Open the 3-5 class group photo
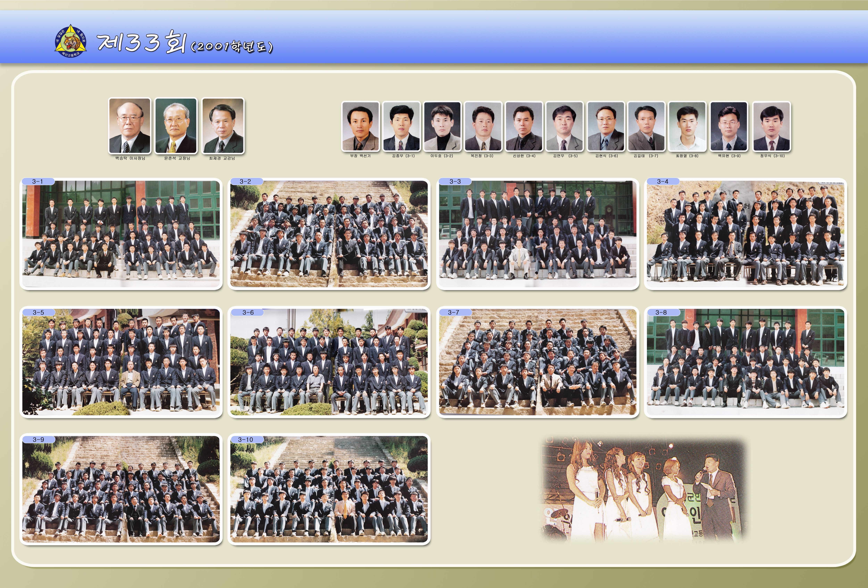 (x=121, y=362)
